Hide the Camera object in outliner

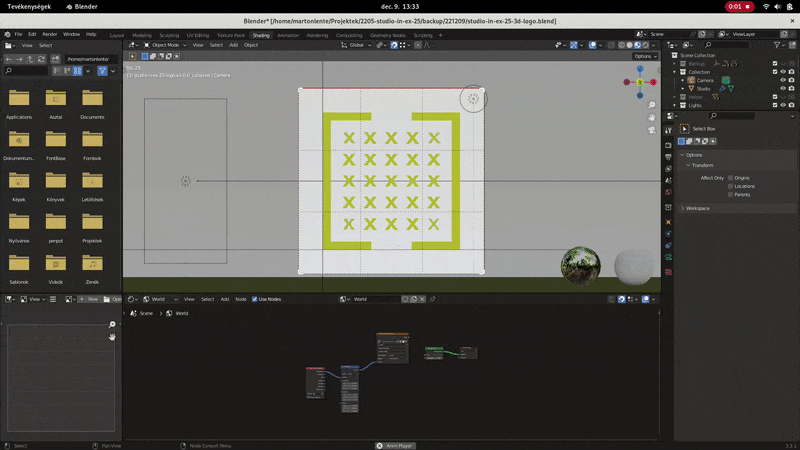(783, 80)
